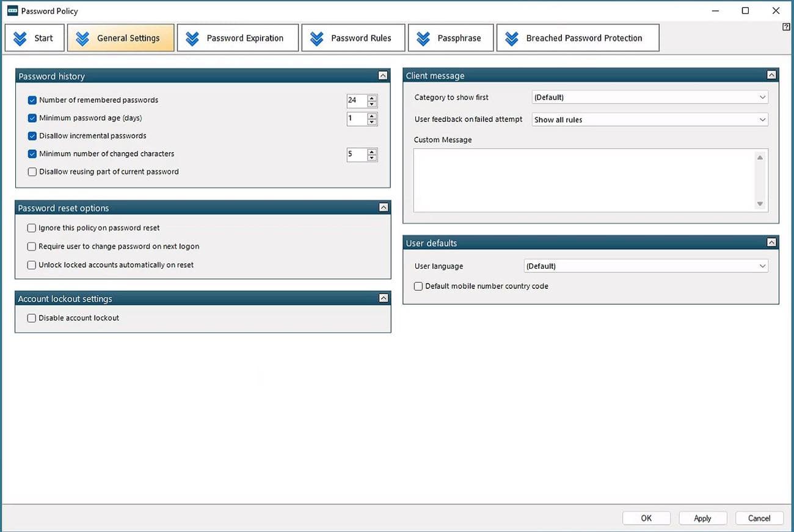
Task: Collapse the Password history panel
Action: click(383, 76)
